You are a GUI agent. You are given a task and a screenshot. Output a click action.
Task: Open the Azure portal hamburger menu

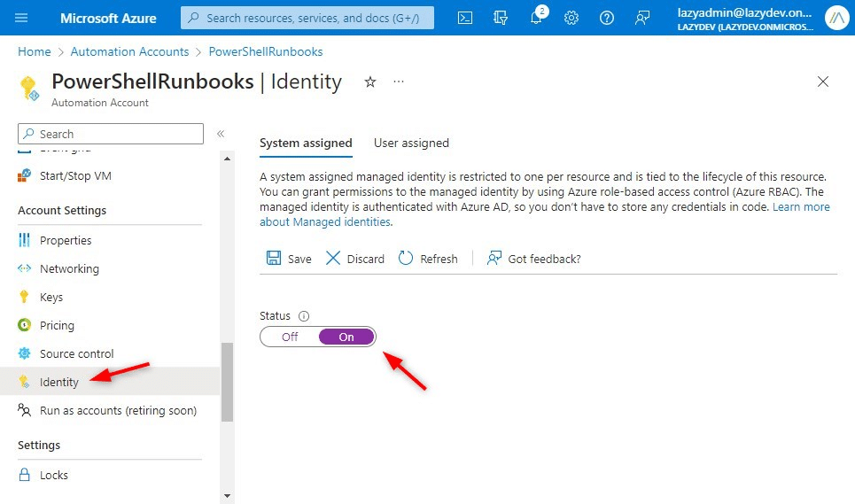pos(21,18)
